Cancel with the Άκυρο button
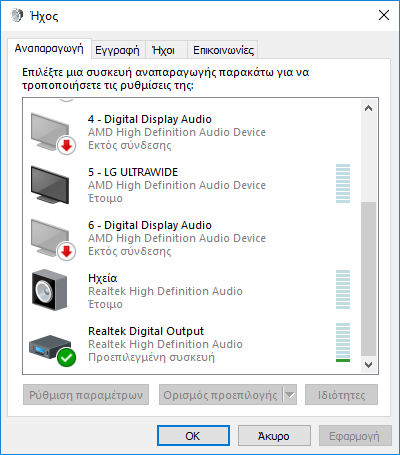 click(x=274, y=436)
